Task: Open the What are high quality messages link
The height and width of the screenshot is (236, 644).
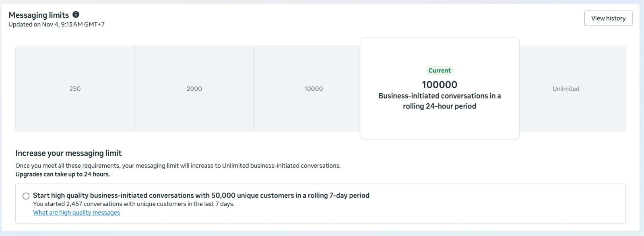Action: 76,213
